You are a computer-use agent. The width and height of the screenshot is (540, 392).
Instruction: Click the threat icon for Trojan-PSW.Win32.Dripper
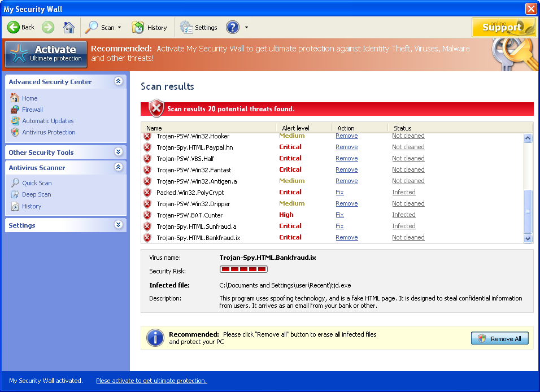tap(147, 204)
